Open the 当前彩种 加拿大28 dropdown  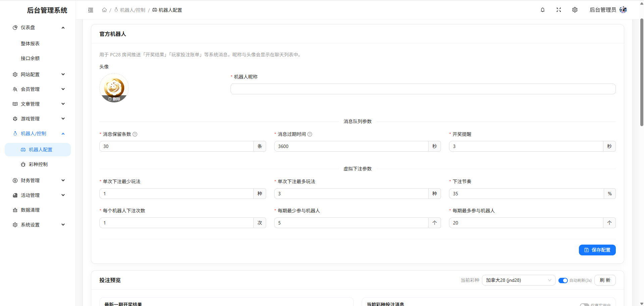click(518, 280)
